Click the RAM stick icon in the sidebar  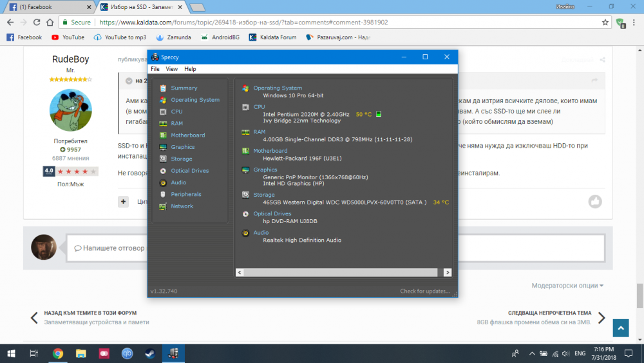pos(163,123)
